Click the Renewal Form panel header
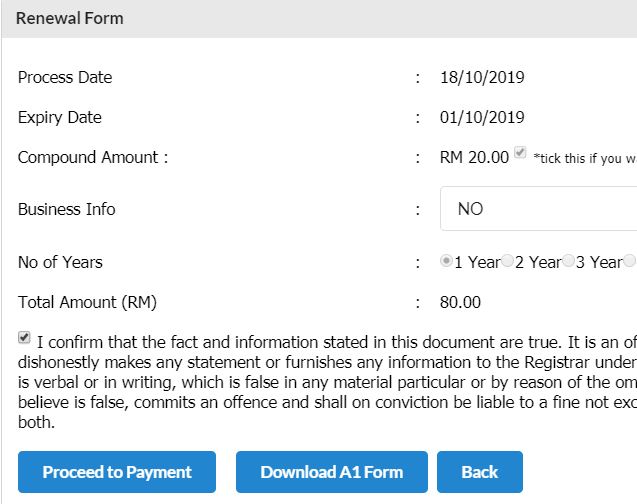Screen dimensions: 637x504 (x=70, y=18)
